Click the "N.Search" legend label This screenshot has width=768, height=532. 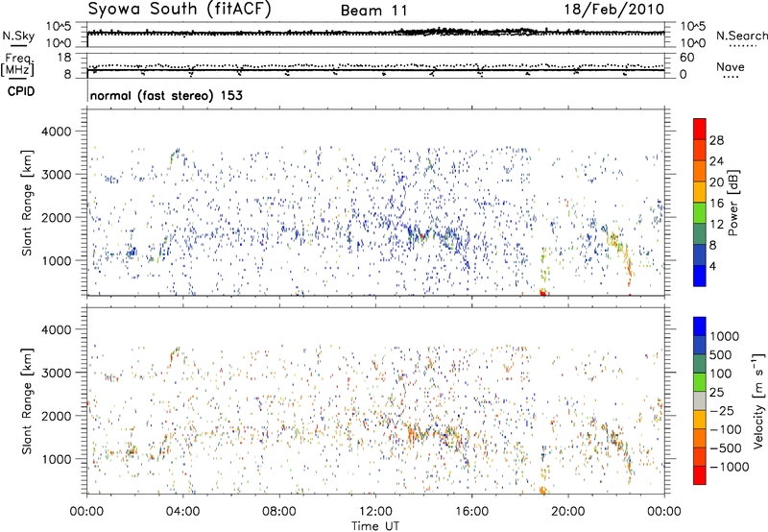tap(741, 36)
